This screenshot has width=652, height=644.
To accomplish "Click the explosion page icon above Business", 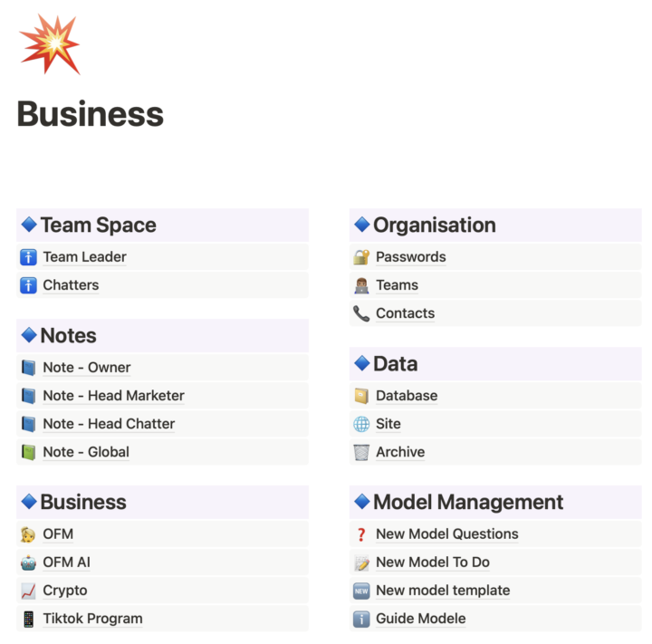I will pyautogui.click(x=49, y=43).
